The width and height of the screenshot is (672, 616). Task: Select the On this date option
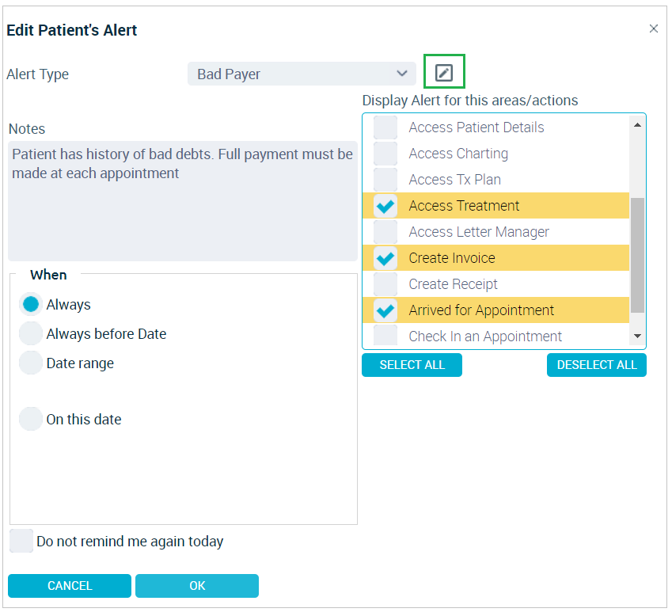(30, 419)
